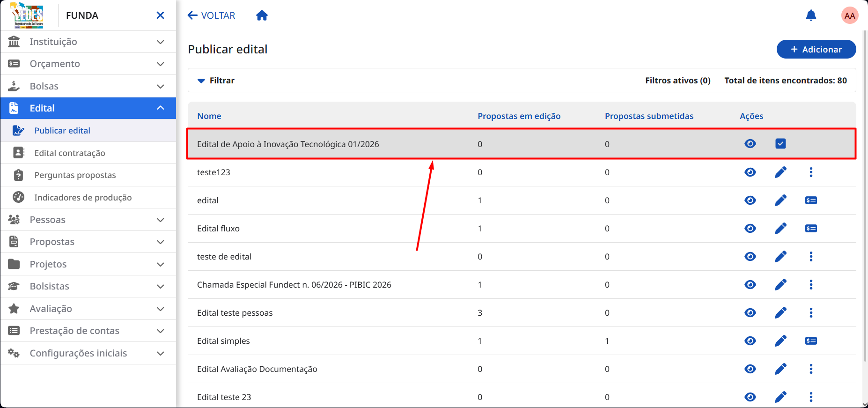This screenshot has width=868, height=408.
Task: Open the AA user avatar menu
Action: click(850, 15)
